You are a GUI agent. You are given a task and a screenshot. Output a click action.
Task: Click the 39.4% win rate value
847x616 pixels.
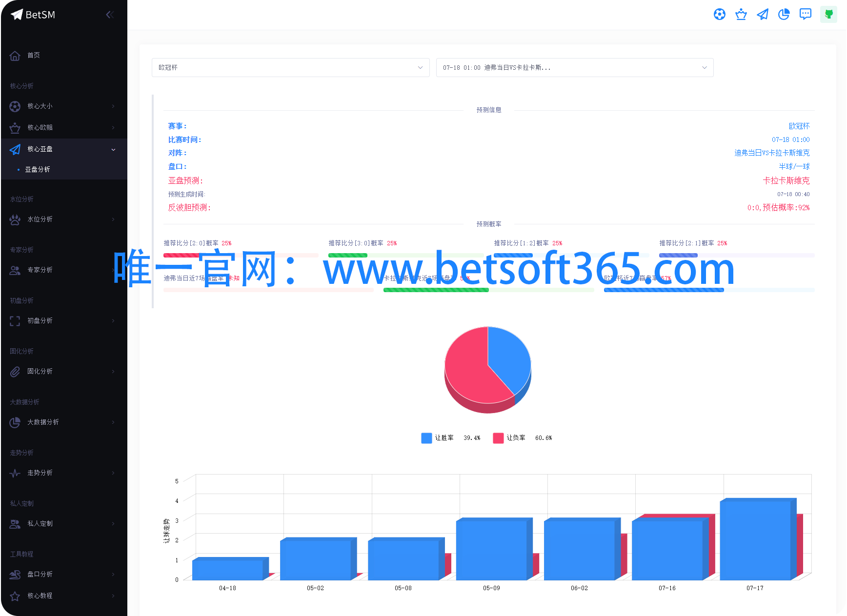[x=472, y=438]
